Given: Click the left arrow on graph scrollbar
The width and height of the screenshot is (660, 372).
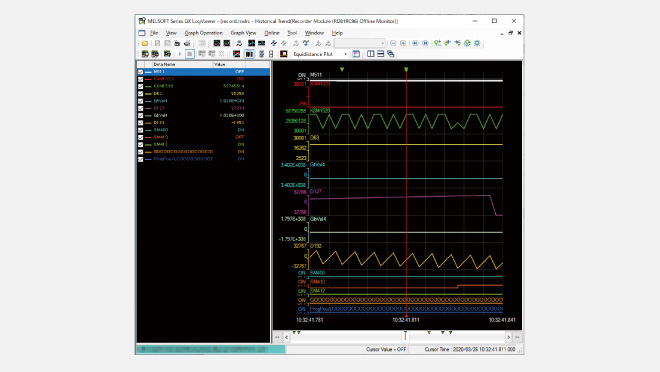Looking at the screenshot, I should point(287,337).
